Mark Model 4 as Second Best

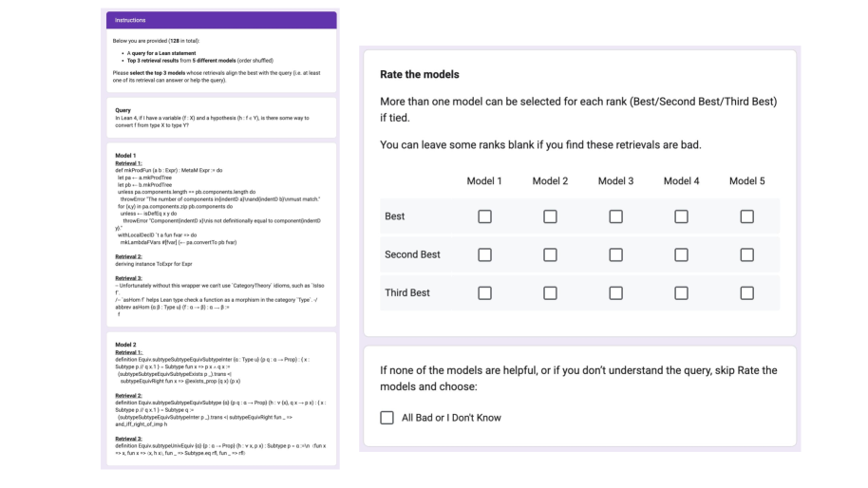pos(681,254)
